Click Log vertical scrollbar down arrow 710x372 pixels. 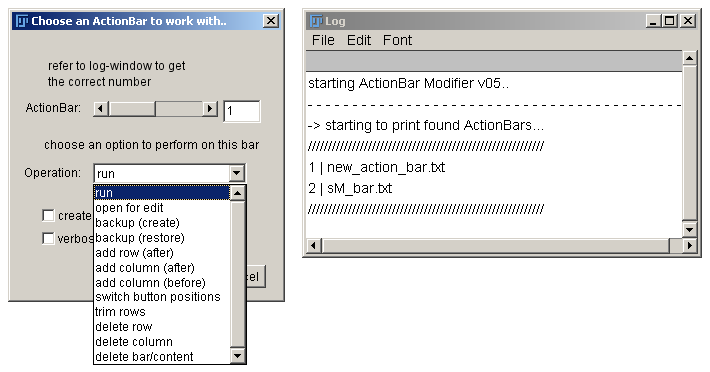689,229
